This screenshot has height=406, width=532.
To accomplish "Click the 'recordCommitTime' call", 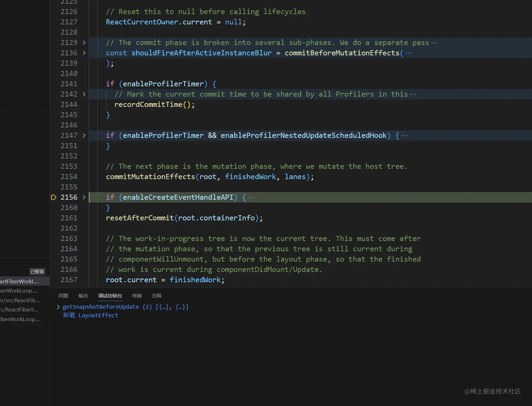I will pyautogui.click(x=148, y=104).
